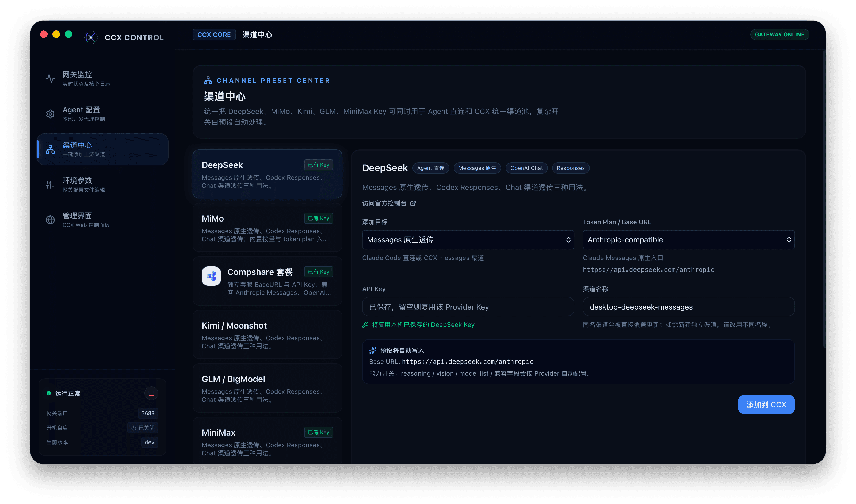The height and width of the screenshot is (504, 856).
Task: Click the 当前版本 value dev
Action: (x=150, y=442)
